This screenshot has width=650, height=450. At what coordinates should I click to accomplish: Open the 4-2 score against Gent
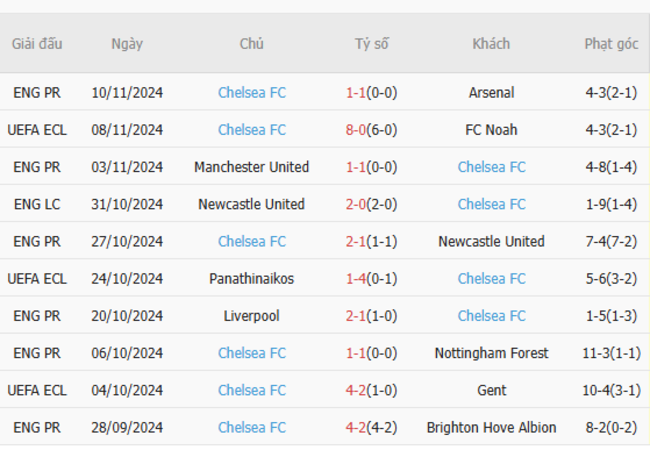(x=356, y=390)
